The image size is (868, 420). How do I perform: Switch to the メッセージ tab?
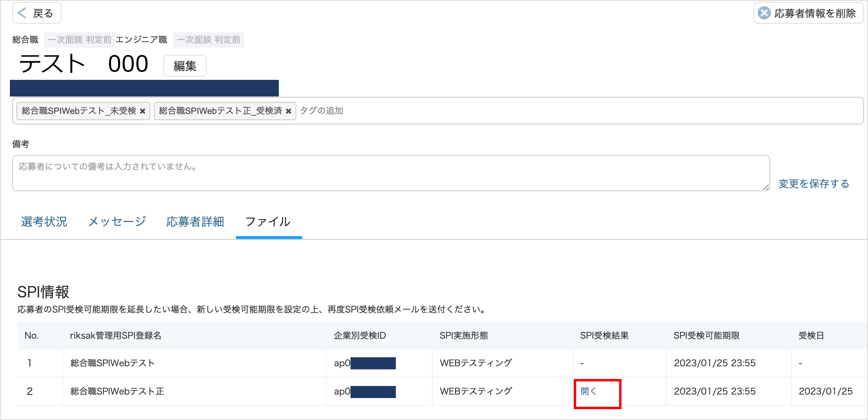coord(117,222)
